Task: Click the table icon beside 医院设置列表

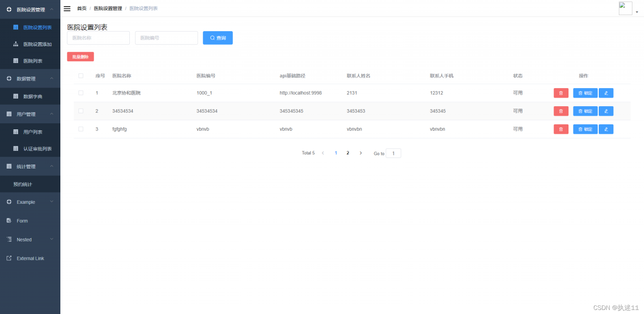Action: 16,27
